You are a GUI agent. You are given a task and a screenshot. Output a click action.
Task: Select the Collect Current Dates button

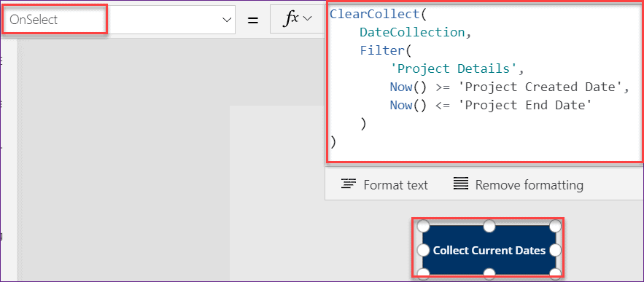489,251
